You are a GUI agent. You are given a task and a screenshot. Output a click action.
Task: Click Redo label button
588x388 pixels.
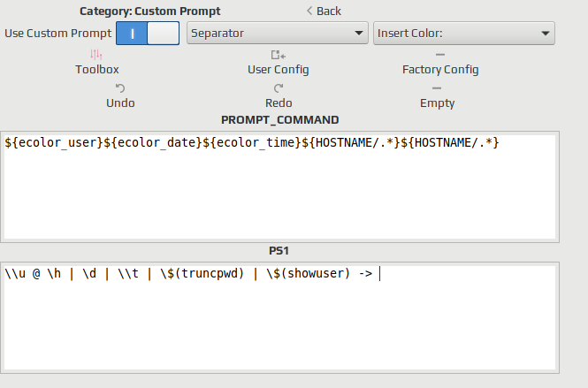click(279, 103)
